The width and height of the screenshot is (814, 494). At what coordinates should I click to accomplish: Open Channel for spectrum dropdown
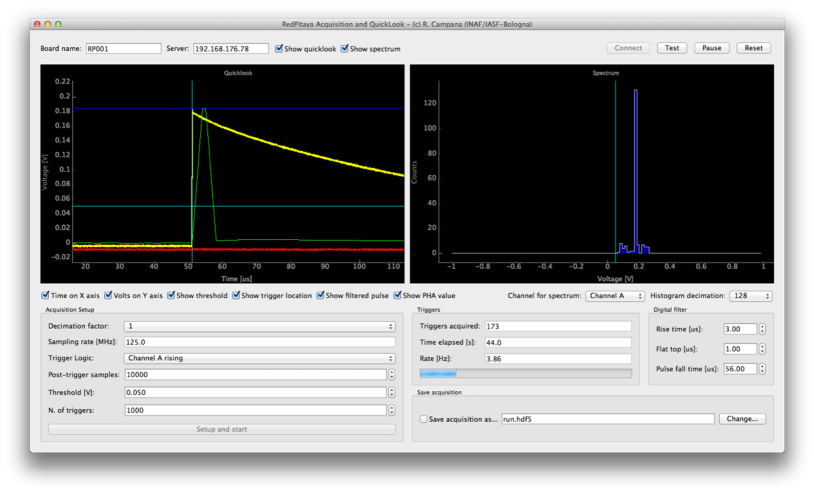point(614,296)
